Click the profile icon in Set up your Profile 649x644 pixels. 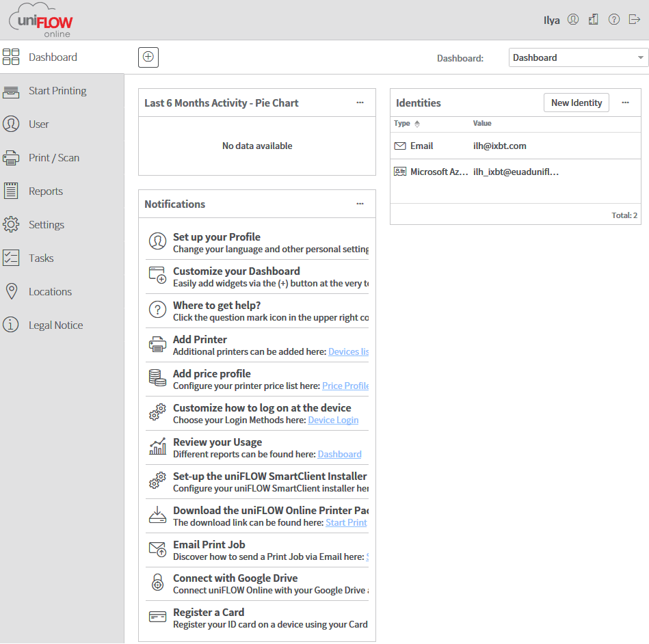point(158,241)
